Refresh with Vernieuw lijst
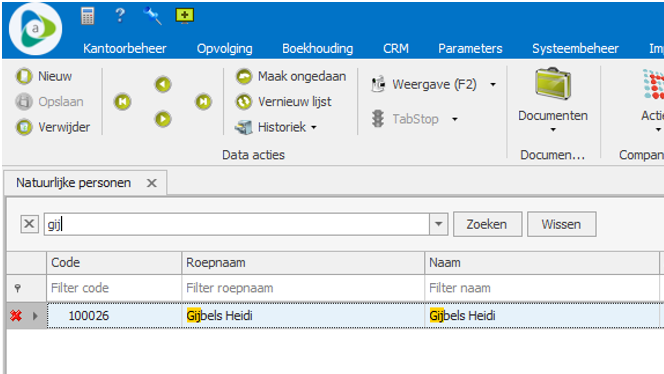Screen dimensions: 664x374 pyautogui.click(x=284, y=102)
